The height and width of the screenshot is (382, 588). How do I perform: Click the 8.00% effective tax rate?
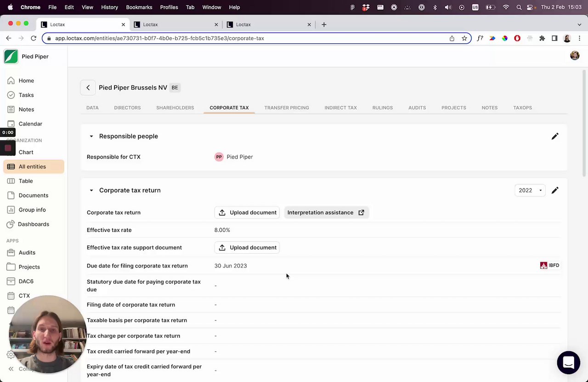pyautogui.click(x=222, y=230)
